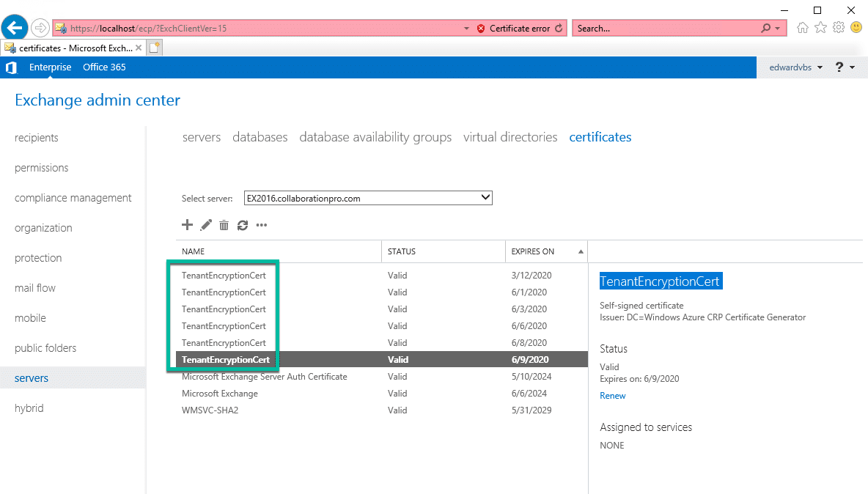
Task: Open the more options ellipsis menu
Action: 261,225
